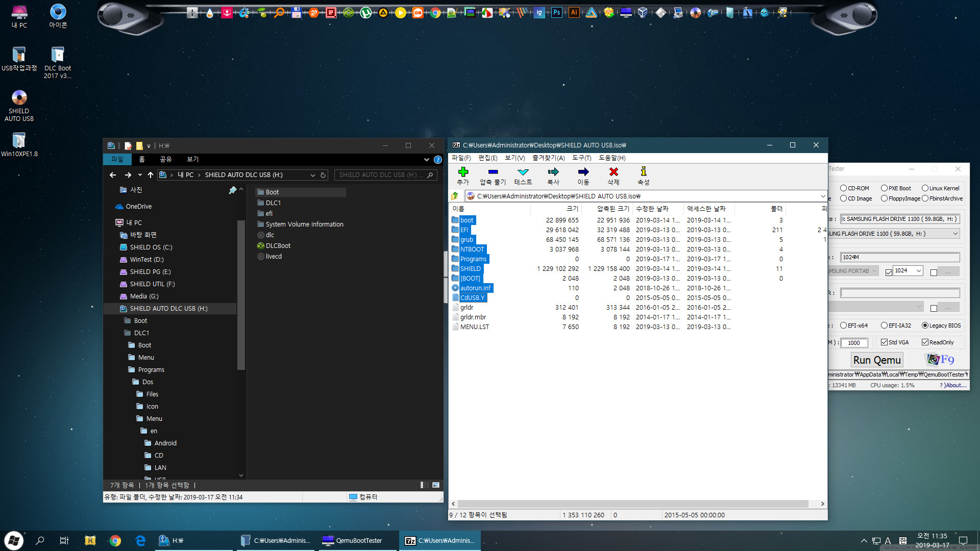The image size is (980, 551).
Task: Open the 7-Zip path dropdown
Action: [823, 196]
